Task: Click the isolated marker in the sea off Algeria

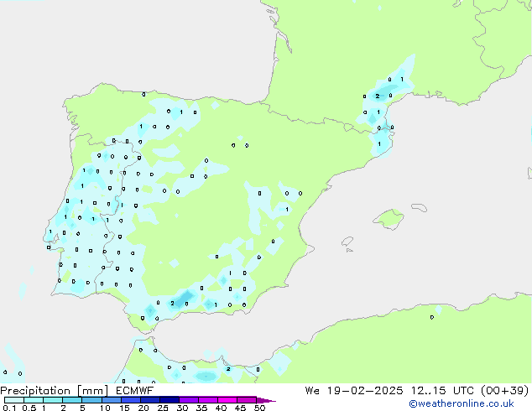Action: [432, 317]
